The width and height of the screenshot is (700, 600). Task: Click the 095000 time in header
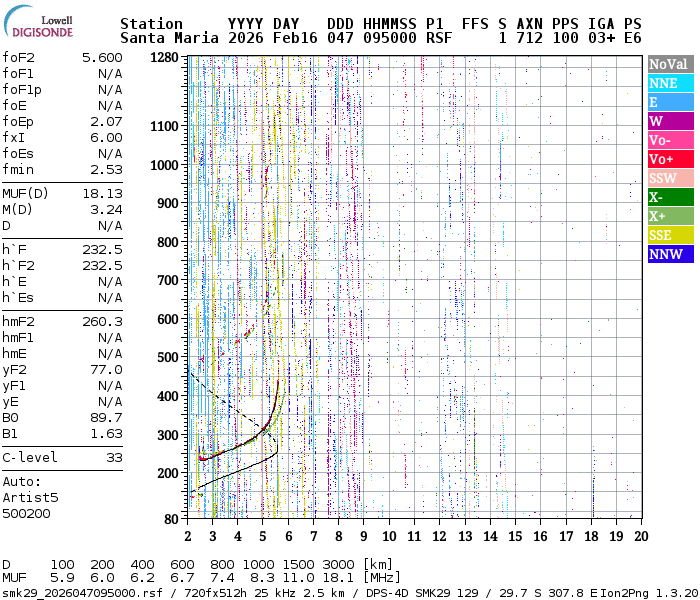tap(390, 38)
